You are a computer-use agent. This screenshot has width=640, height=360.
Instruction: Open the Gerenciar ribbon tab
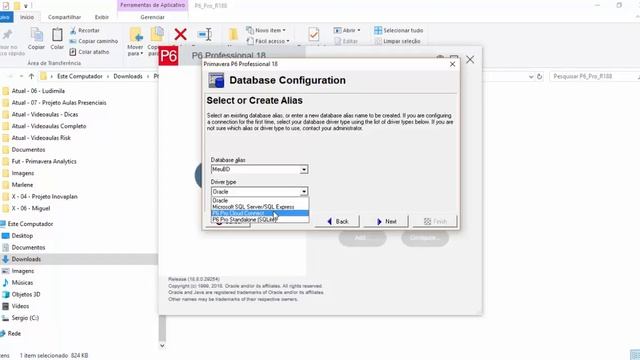pos(152,17)
